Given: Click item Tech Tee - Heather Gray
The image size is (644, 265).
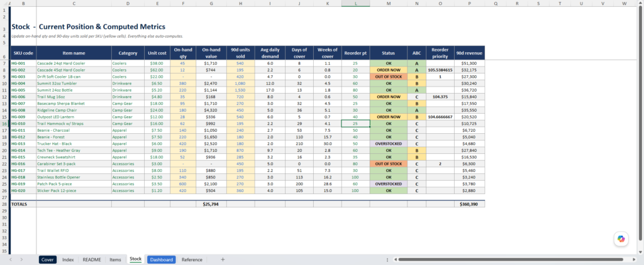Looking at the screenshot, I should coord(74,151).
